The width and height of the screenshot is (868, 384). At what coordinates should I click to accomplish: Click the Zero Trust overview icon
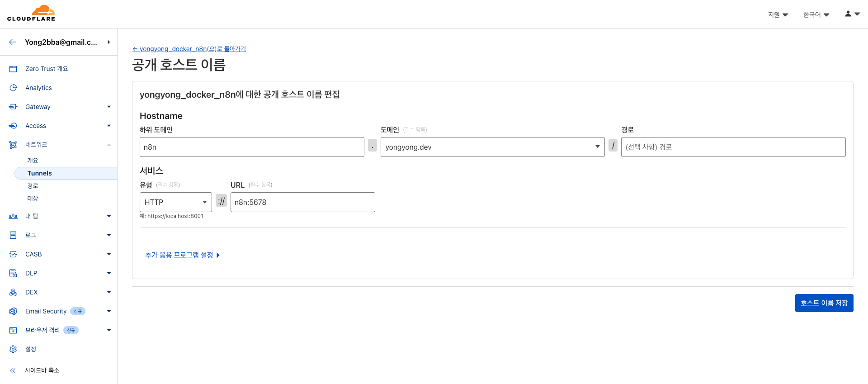coord(13,69)
